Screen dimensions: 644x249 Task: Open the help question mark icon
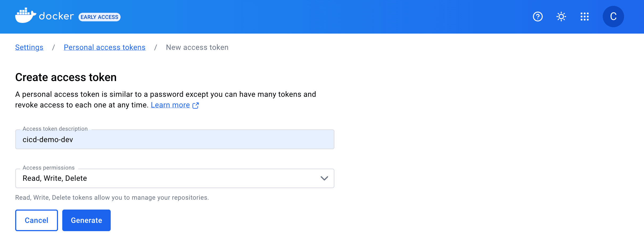(x=538, y=17)
